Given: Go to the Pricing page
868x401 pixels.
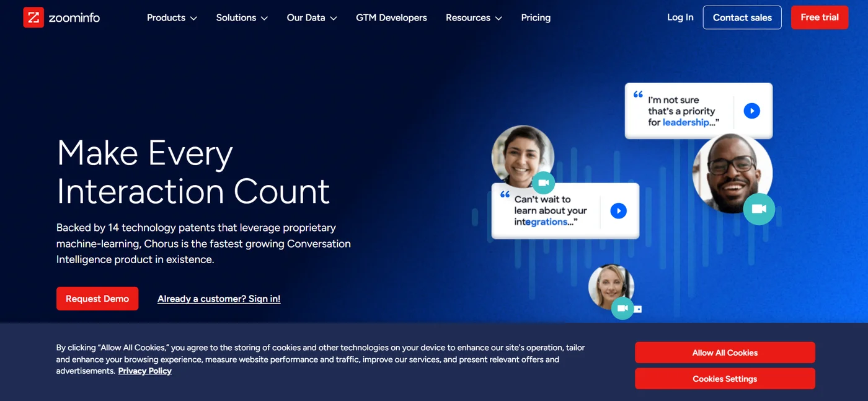Looking at the screenshot, I should (536, 17).
